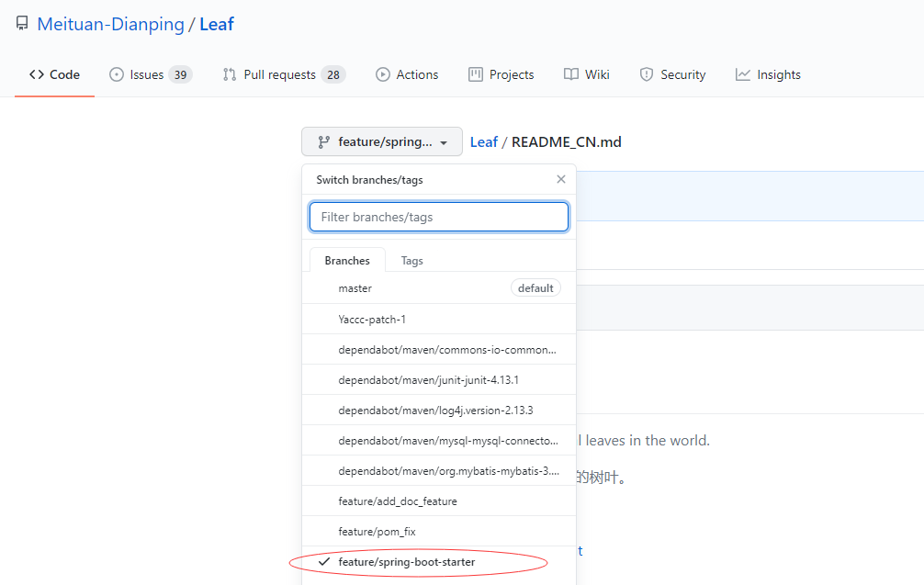Click the Projects board icon
The width and height of the screenshot is (924, 585).
point(476,74)
